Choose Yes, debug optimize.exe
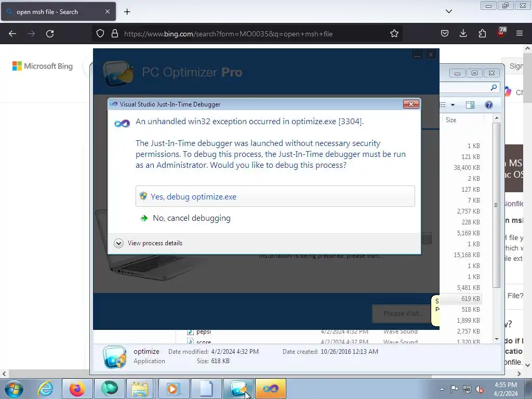 tap(275, 196)
